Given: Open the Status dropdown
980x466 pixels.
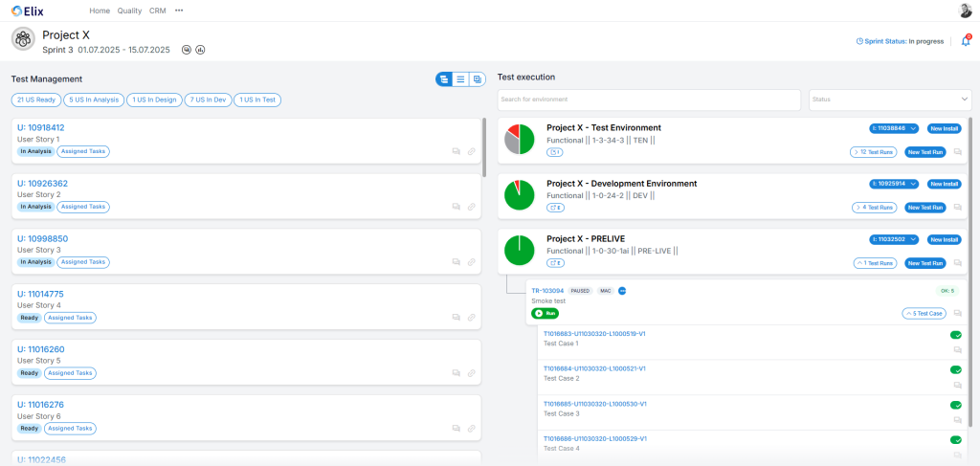Looking at the screenshot, I should click(x=890, y=100).
